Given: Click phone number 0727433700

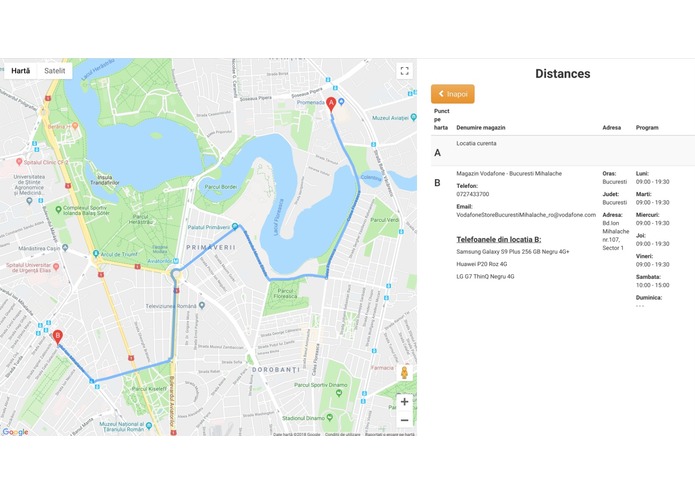Looking at the screenshot, I should 473,194.
